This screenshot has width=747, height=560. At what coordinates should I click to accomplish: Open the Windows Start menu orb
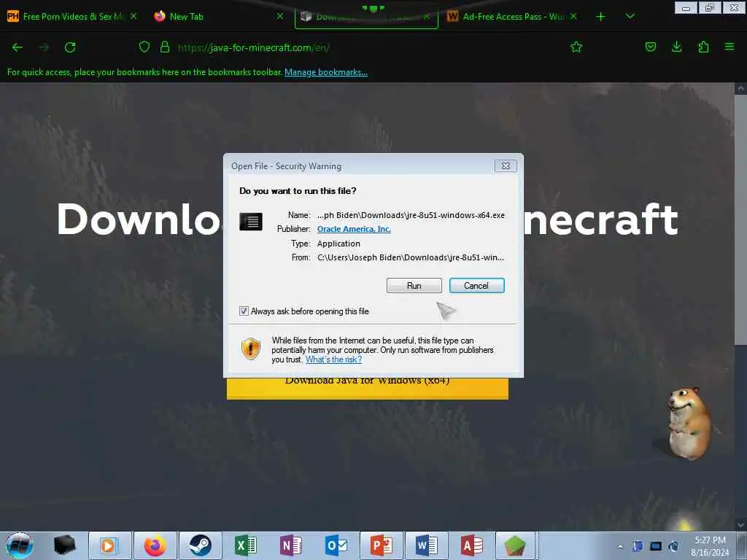pyautogui.click(x=20, y=545)
